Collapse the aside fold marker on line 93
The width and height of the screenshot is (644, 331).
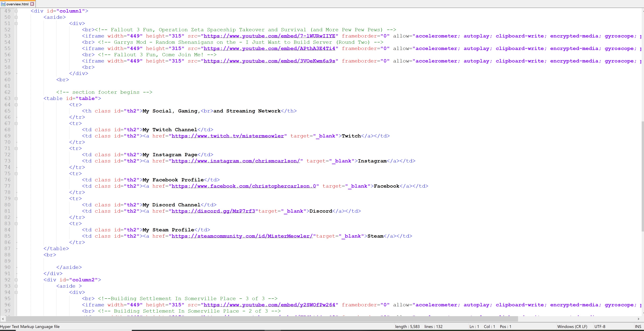point(16,286)
